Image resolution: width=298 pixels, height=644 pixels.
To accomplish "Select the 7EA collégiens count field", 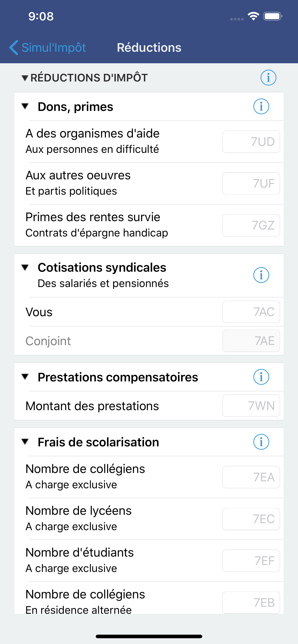I will click(251, 477).
